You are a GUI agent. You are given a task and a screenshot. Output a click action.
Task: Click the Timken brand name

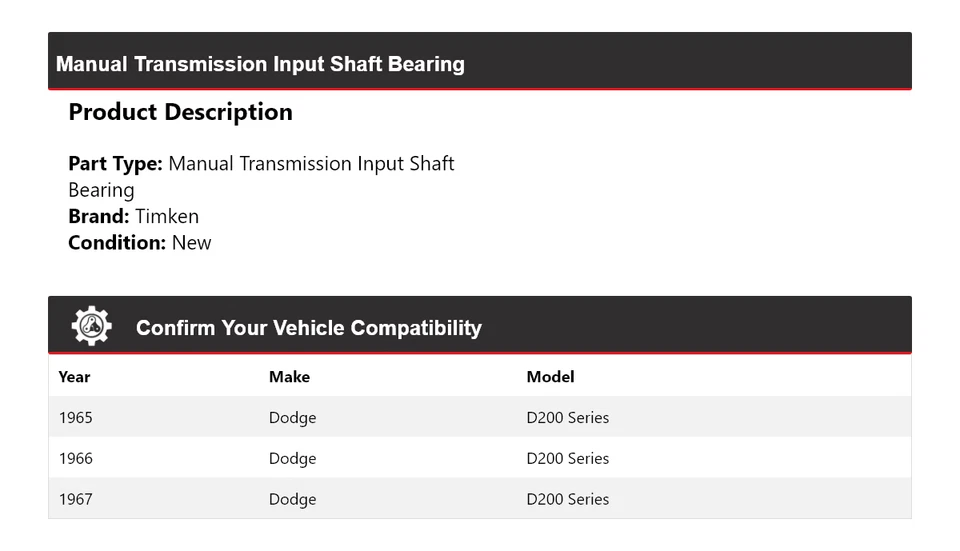coord(167,216)
